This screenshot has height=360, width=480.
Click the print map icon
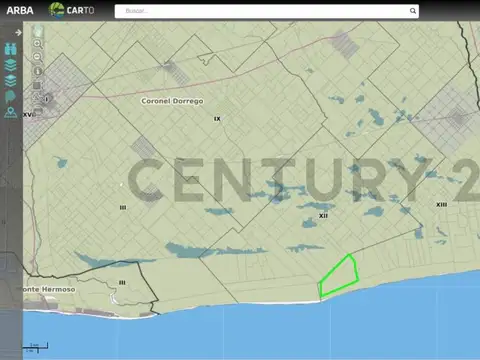click(38, 110)
